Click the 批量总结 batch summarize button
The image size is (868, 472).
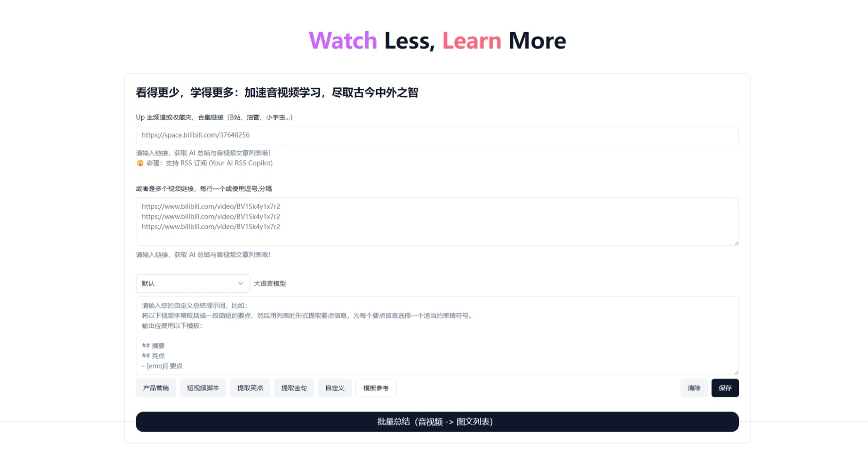point(436,421)
